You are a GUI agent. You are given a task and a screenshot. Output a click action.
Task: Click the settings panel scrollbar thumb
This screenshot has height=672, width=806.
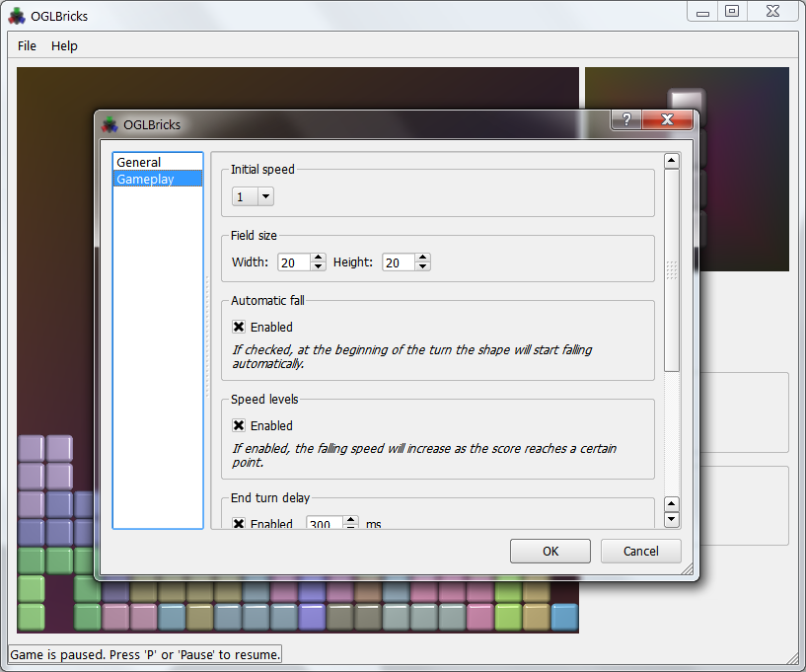pos(671,270)
